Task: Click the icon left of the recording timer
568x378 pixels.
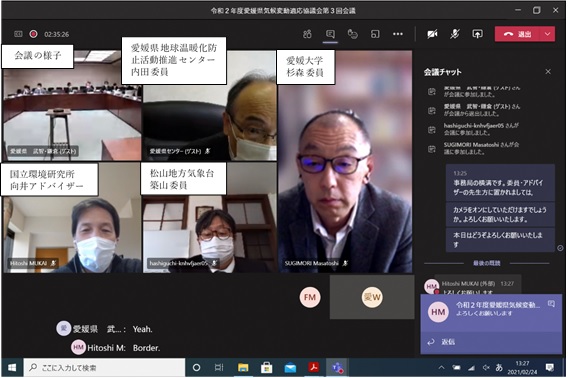Action: (18, 34)
